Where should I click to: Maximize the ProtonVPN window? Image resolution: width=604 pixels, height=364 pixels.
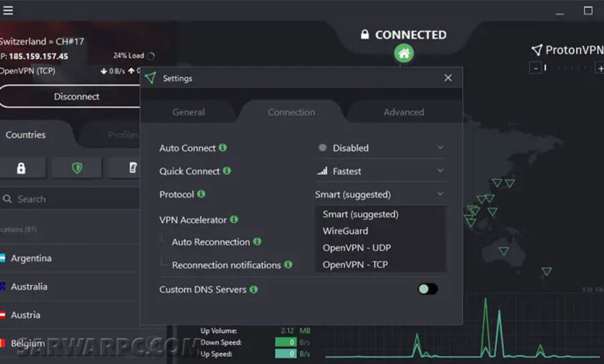tap(589, 10)
